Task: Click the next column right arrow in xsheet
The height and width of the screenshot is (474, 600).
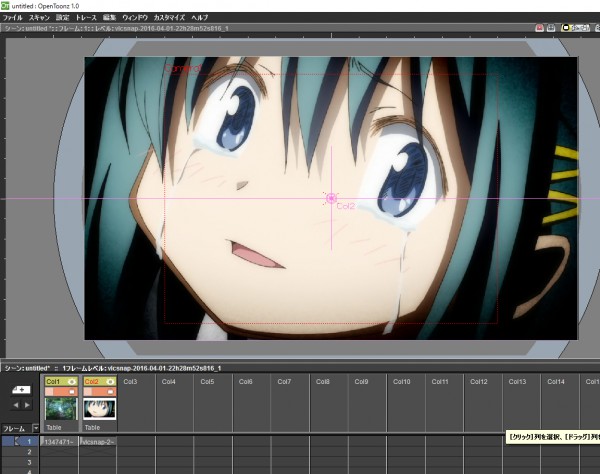Action: coord(27,405)
